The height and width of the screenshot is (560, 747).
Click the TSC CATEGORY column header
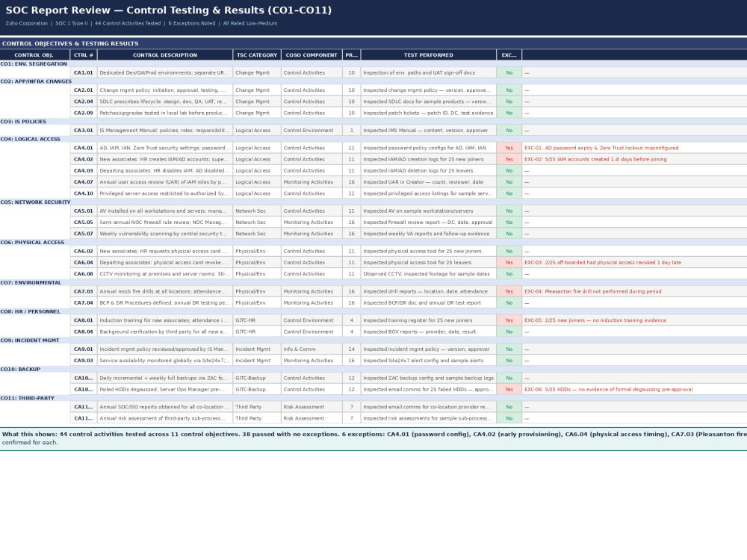coord(257,55)
